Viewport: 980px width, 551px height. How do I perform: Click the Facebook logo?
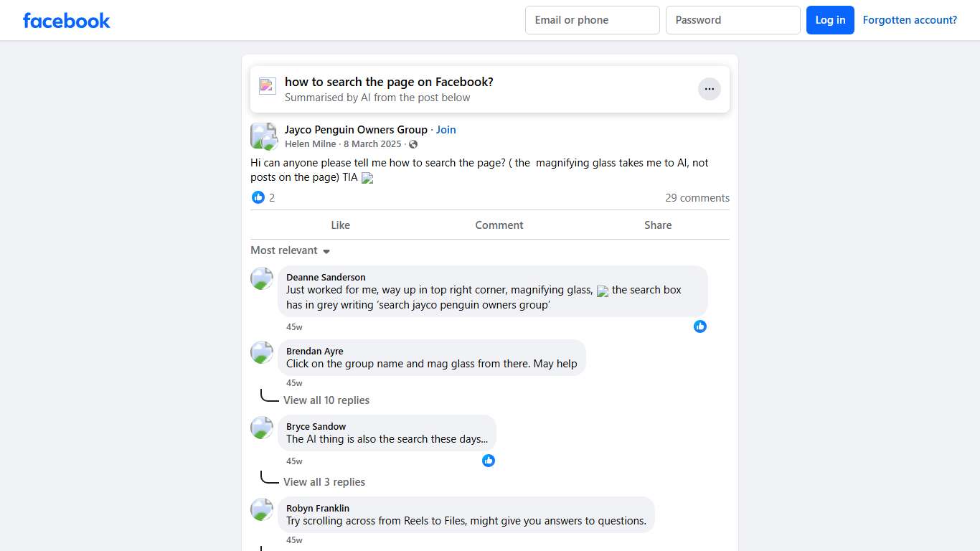click(66, 20)
